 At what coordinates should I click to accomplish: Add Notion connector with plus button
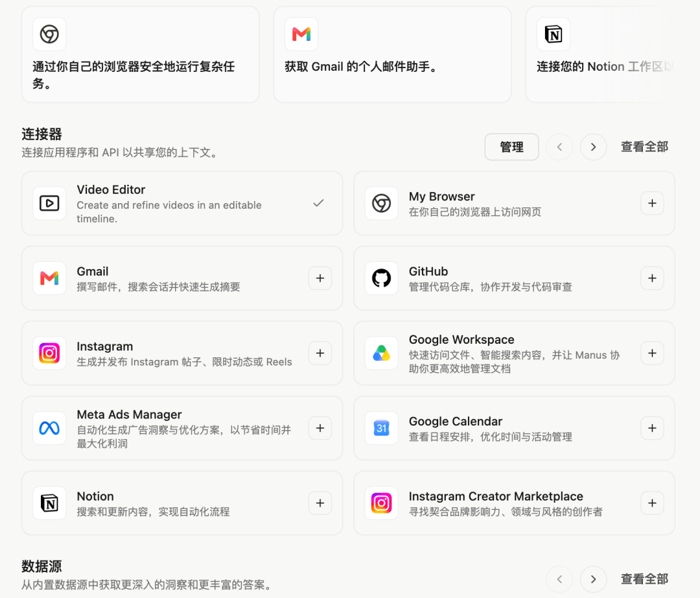320,503
